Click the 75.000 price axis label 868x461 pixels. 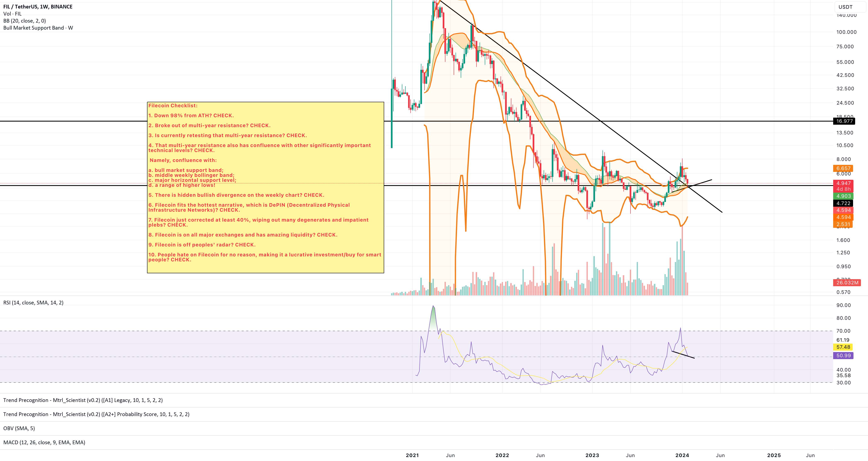pyautogui.click(x=845, y=47)
